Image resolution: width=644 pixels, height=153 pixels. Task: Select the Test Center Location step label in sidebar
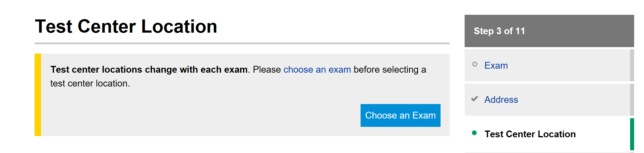click(530, 134)
